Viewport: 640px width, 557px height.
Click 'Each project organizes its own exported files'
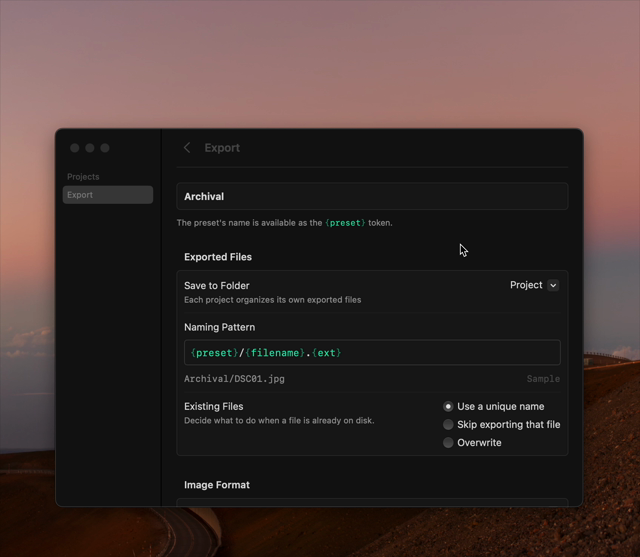tap(273, 300)
